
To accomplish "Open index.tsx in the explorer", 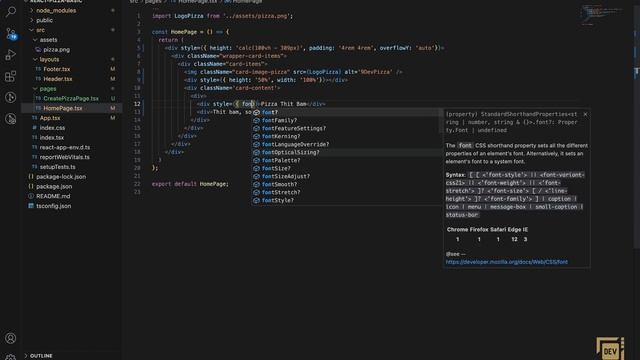I will tap(71, 138).
